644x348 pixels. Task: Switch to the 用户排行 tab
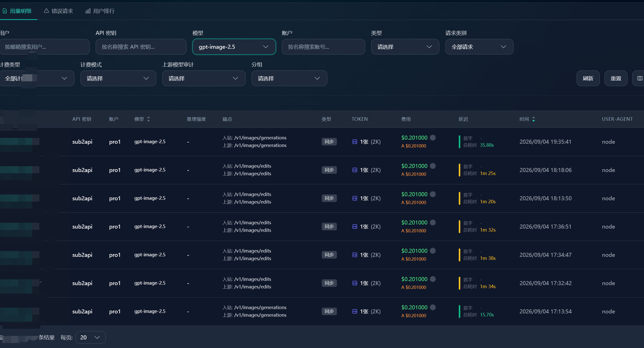[100, 11]
